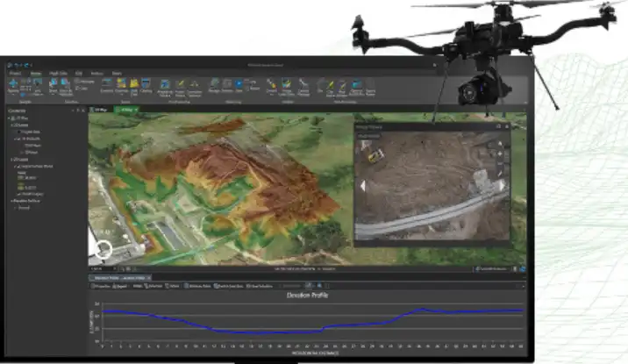
Task: Click Clear Selection in profile toolbar
Action: [259, 286]
